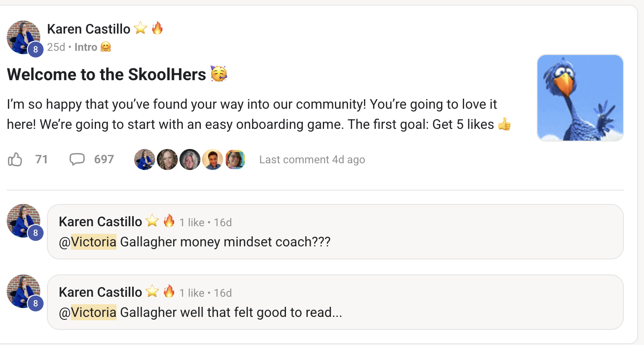
Task: Click the fourth commenter avatar in the row
Action: click(x=213, y=159)
